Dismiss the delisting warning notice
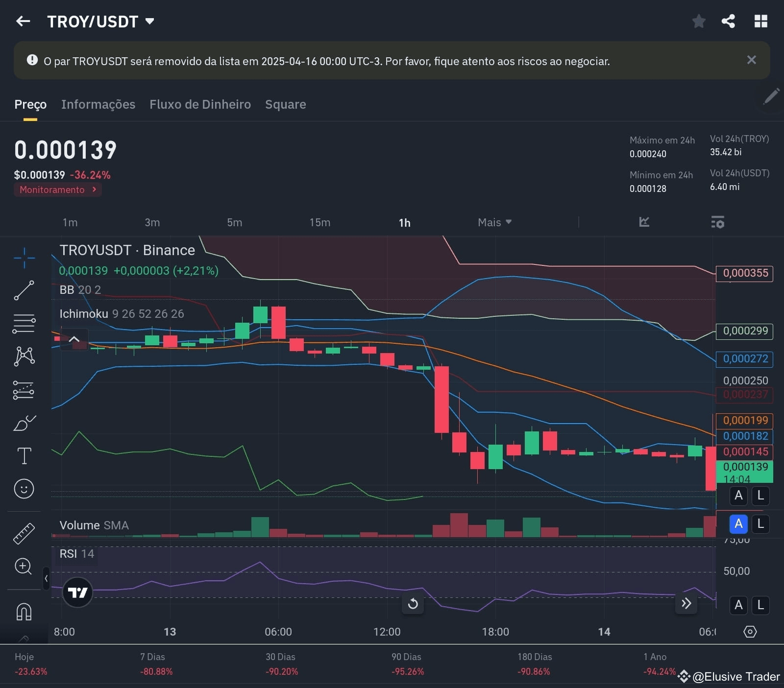 coord(752,60)
